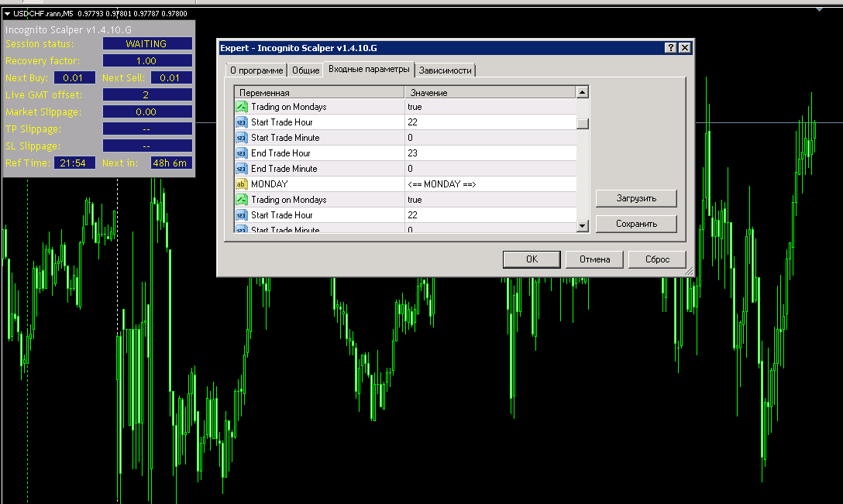Screen dimensions: 843x504
Task: Click the integer icon beside Start Trade Minute value 0
Action: (x=242, y=138)
